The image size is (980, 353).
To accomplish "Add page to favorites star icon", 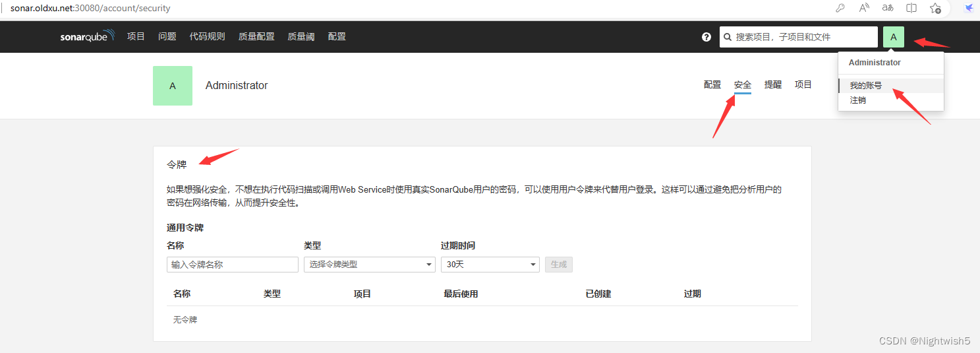I will [x=935, y=8].
